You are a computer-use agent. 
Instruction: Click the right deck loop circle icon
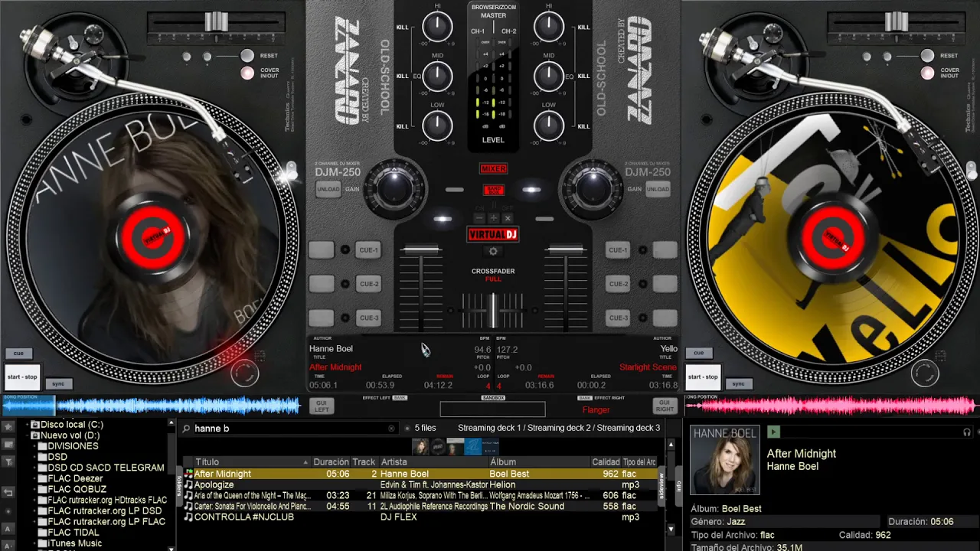(926, 373)
